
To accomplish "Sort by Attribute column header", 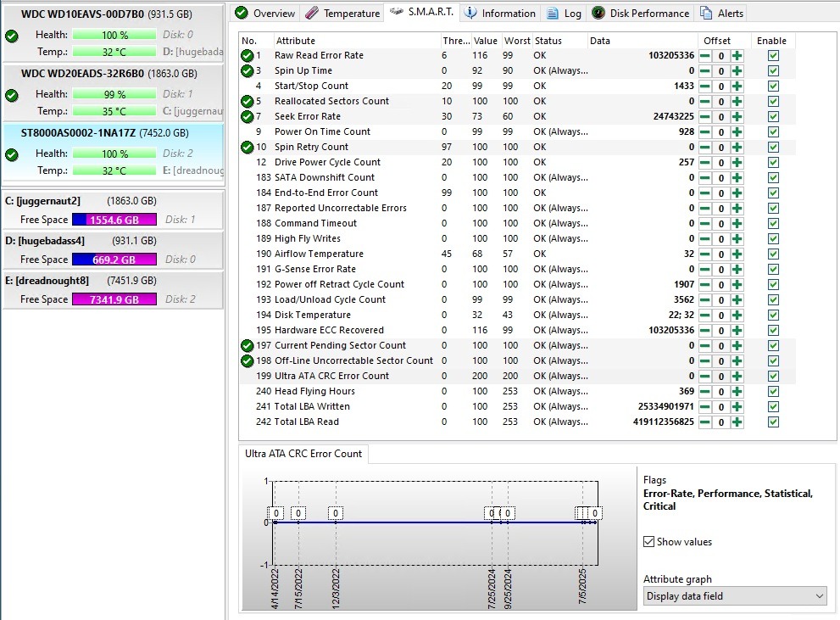I will [x=356, y=41].
